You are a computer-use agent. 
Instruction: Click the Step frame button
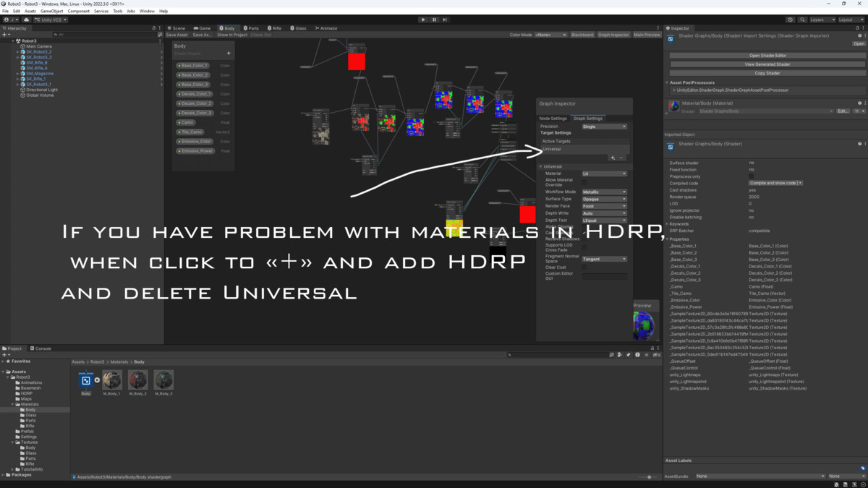(445, 20)
